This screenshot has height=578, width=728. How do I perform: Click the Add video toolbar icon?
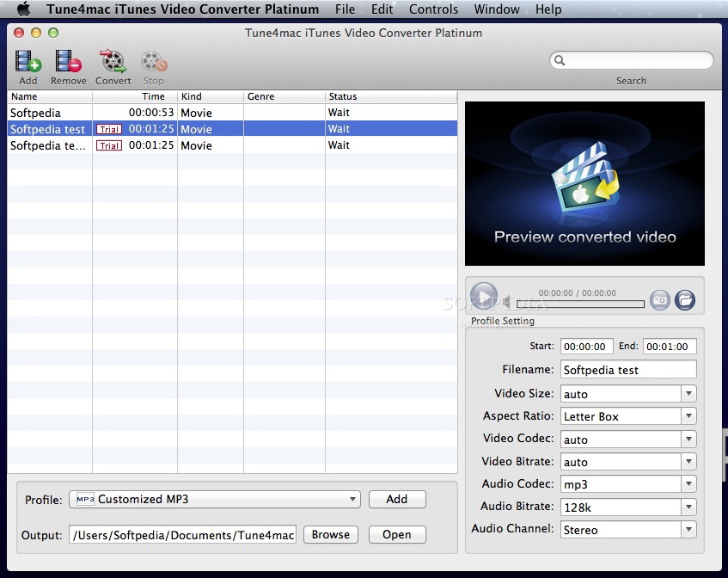click(28, 62)
